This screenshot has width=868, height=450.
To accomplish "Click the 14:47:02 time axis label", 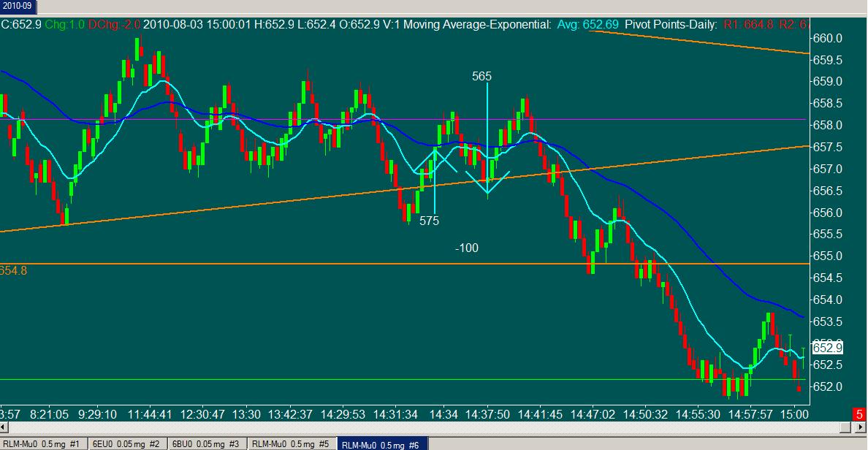I will point(593,414).
